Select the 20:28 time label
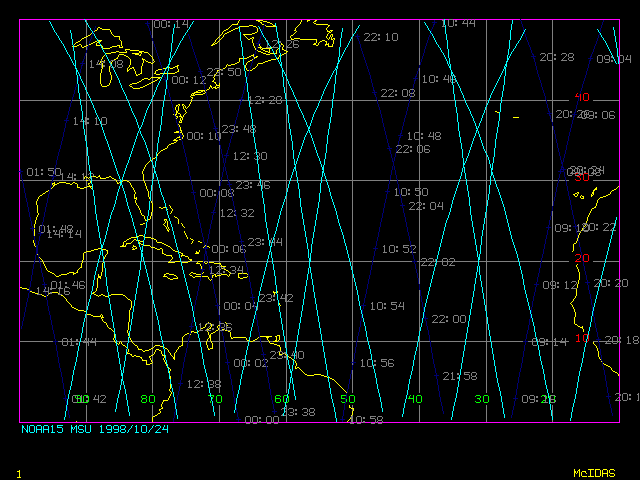This screenshot has height=480, width=640. [x=557, y=58]
